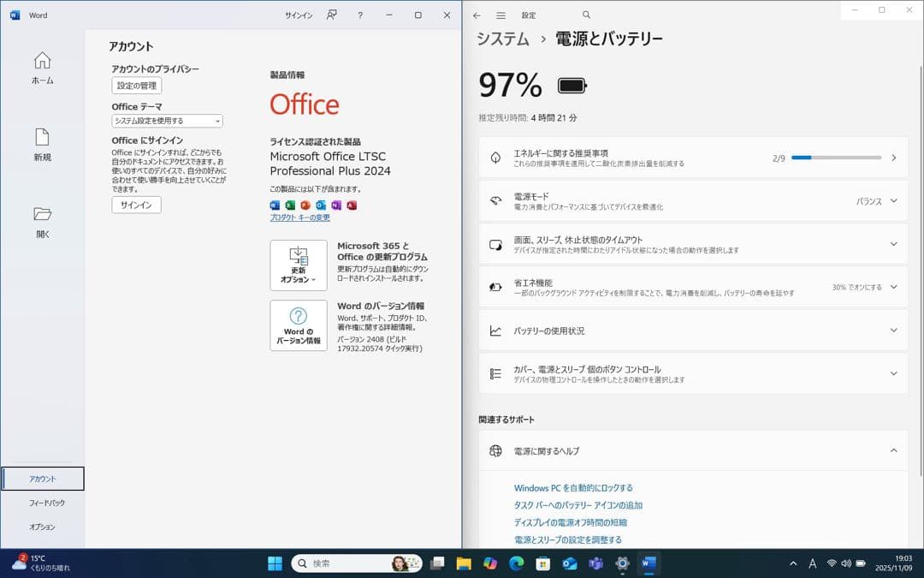Screen dimensions: 924x578
Task: Click the OneNote icon in the product list
Action: pos(336,205)
